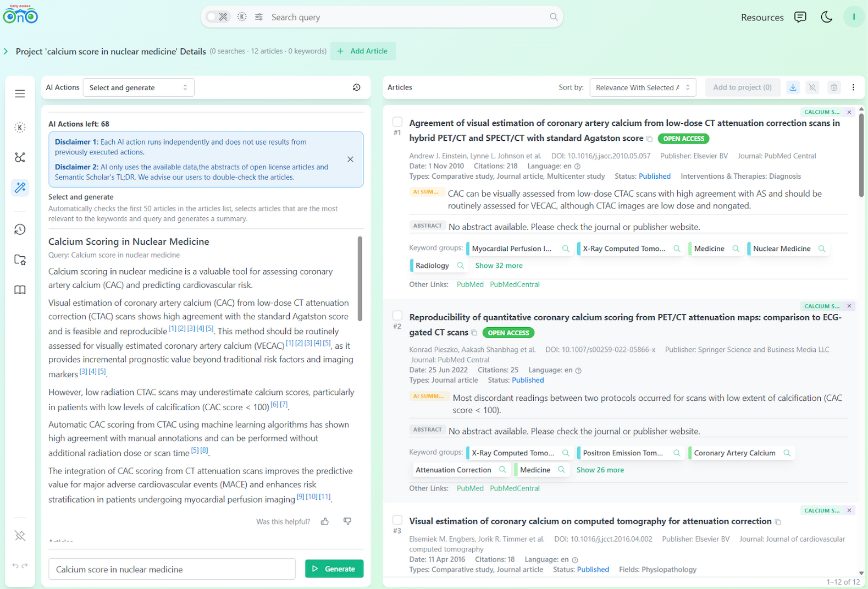
Task: Open citation [11] reference link
Action: 325,497
